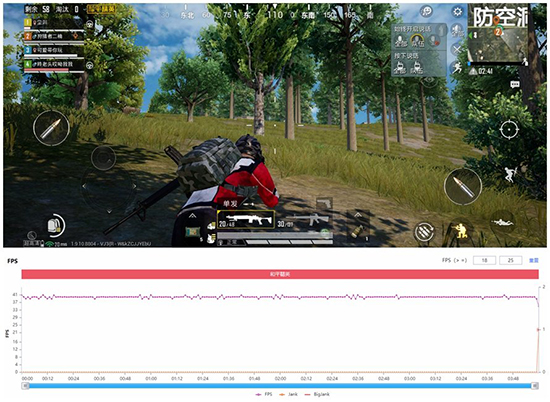Tap the jump button

pyautogui.click(x=511, y=174)
